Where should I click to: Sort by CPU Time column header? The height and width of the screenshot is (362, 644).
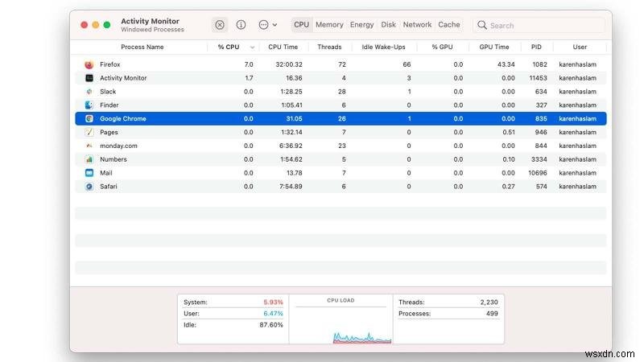pyautogui.click(x=283, y=47)
